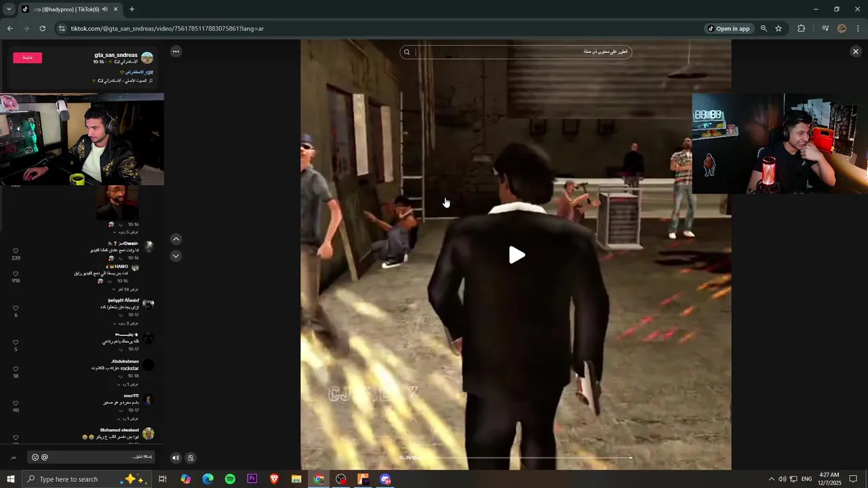Open nour111's commenter name
Image resolution: width=868 pixels, height=488 pixels.
[131, 396]
